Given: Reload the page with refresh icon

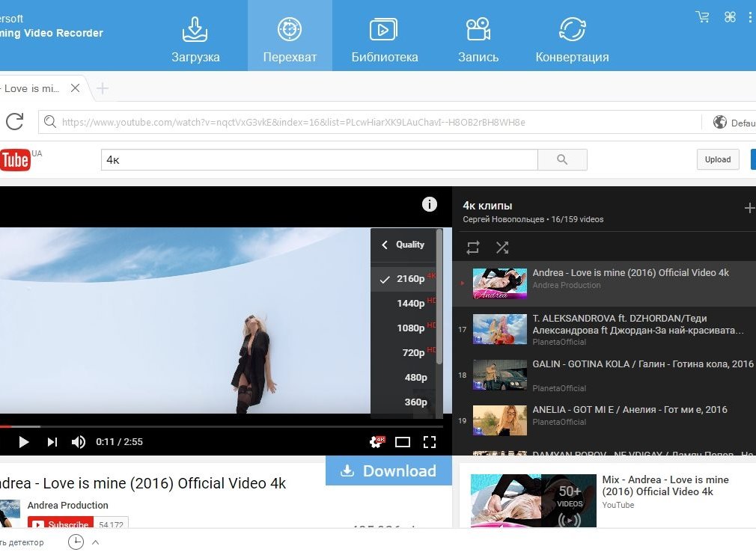Looking at the screenshot, I should [x=14, y=122].
